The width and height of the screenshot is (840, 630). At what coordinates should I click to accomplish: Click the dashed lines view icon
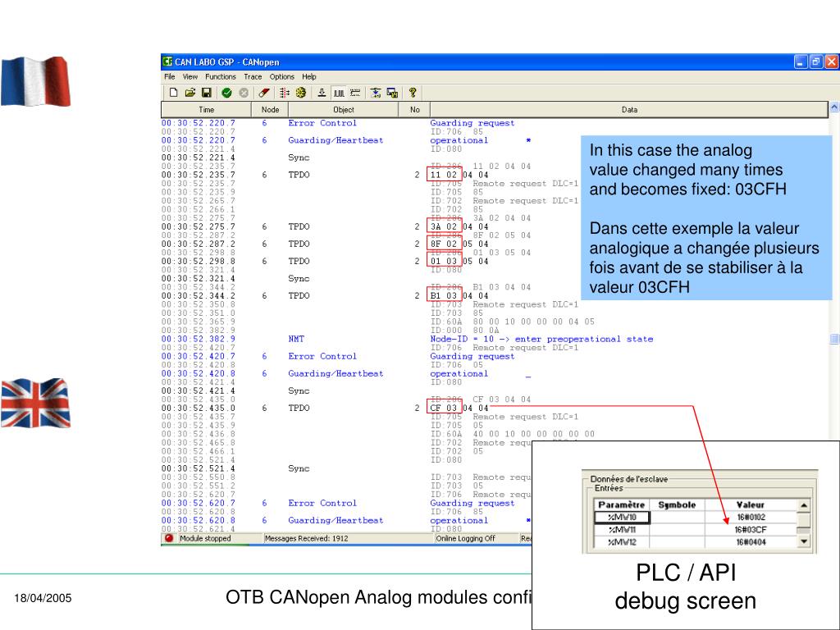pos(355,93)
